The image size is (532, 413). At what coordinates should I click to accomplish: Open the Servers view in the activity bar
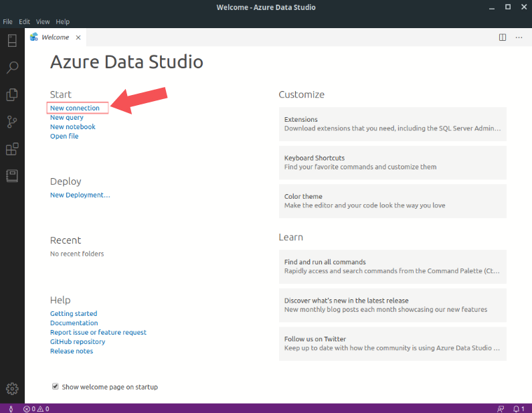click(12, 41)
